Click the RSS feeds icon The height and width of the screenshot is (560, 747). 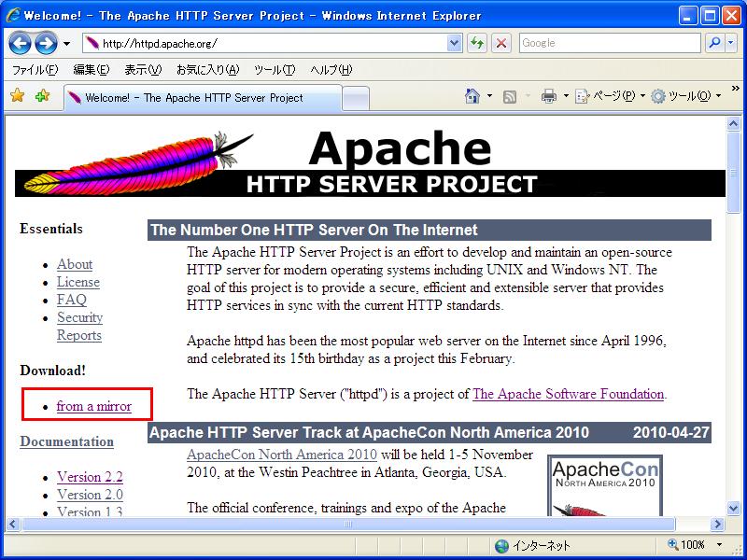(510, 97)
